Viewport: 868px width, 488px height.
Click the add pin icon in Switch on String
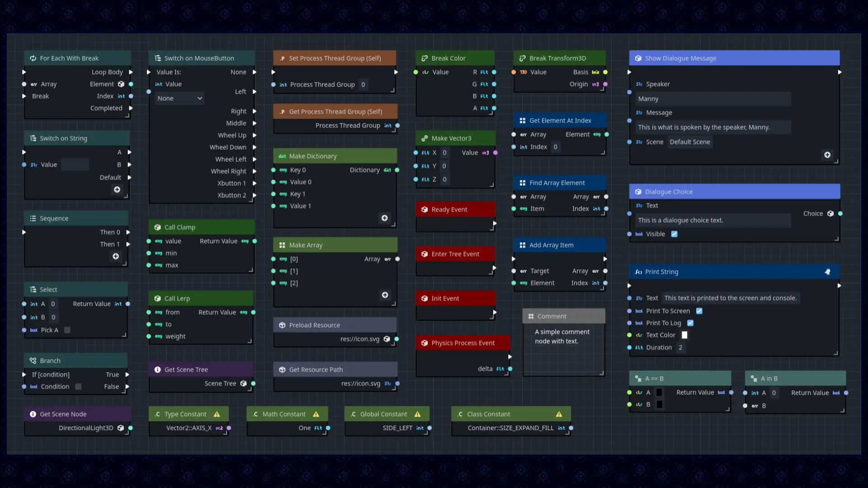(x=117, y=190)
